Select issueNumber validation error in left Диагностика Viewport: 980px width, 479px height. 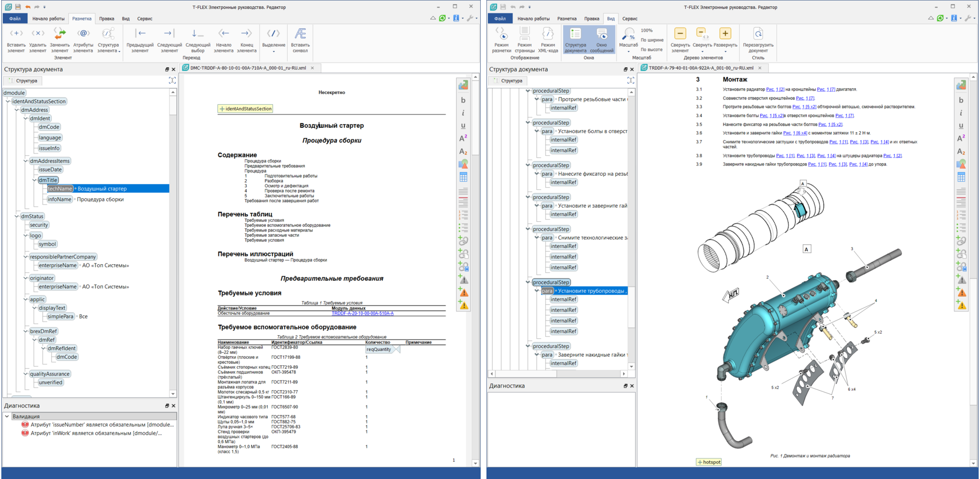pyautogui.click(x=98, y=425)
